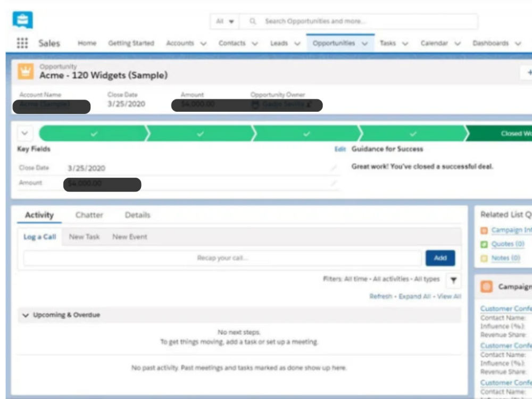Click the Add button
Image resolution: width=532 pixels, height=399 pixels.
(440, 258)
